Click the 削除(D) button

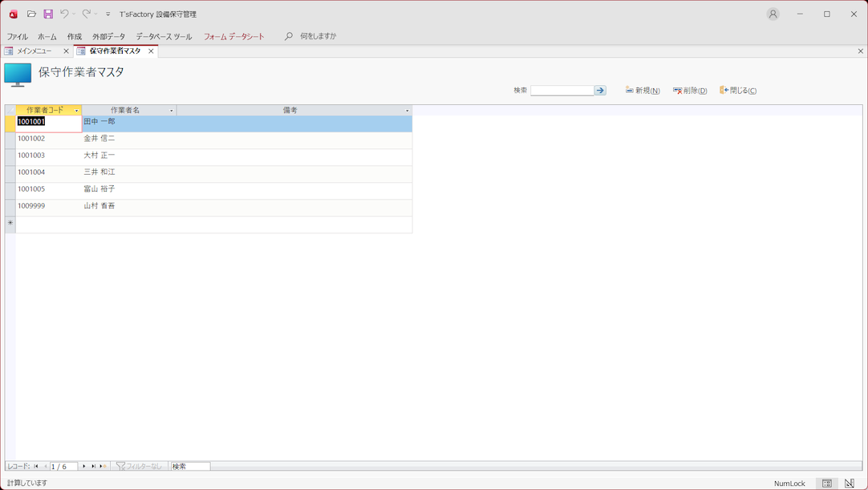point(690,91)
